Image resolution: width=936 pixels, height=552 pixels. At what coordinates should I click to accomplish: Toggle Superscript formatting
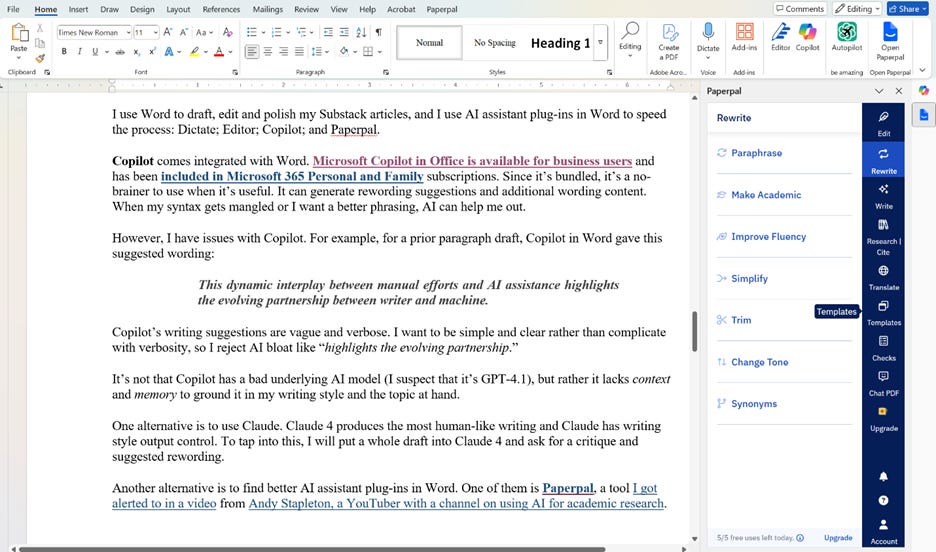152,52
